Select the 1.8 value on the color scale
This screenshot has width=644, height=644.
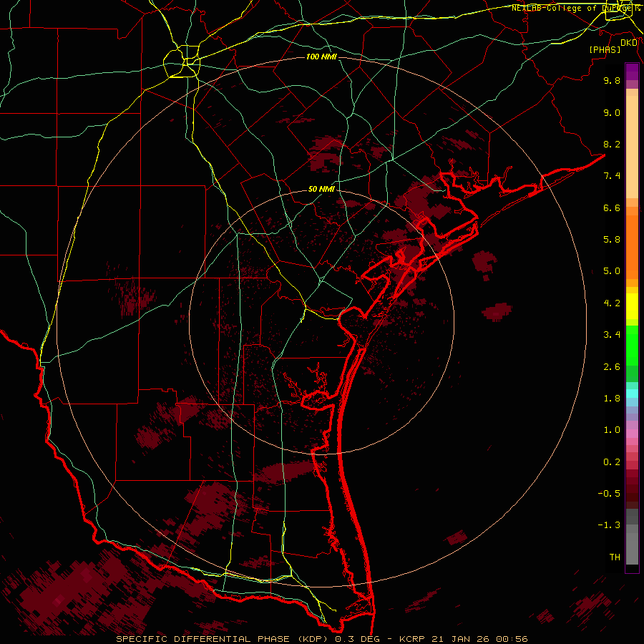coord(612,399)
